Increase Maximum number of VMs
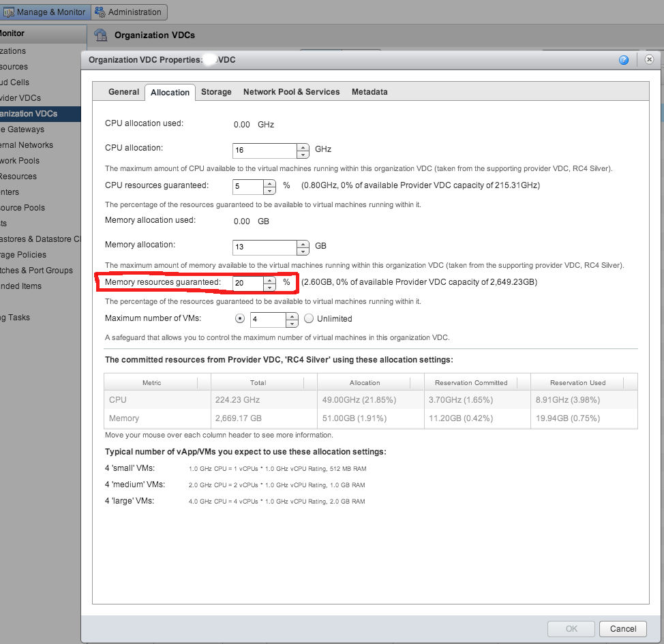664x644 pixels. 292,316
